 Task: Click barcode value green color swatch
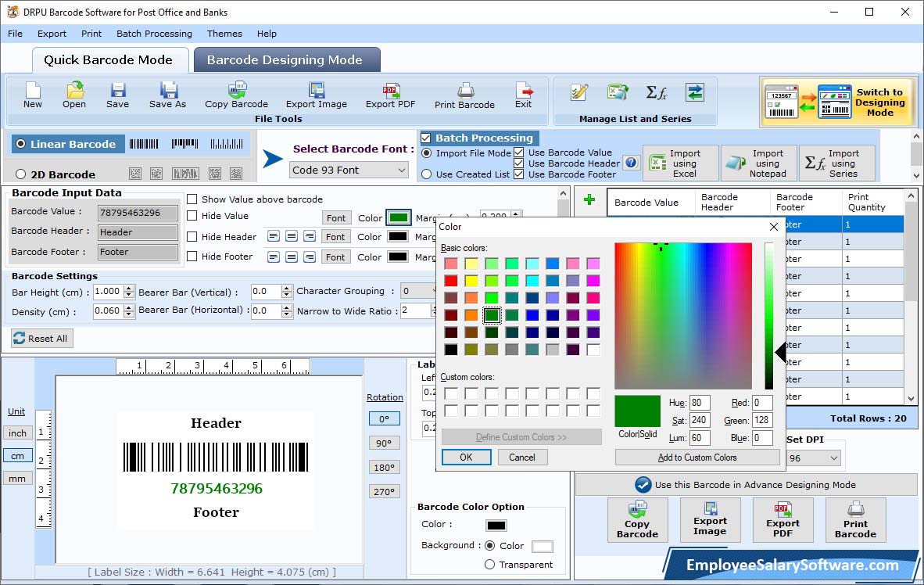(x=399, y=217)
